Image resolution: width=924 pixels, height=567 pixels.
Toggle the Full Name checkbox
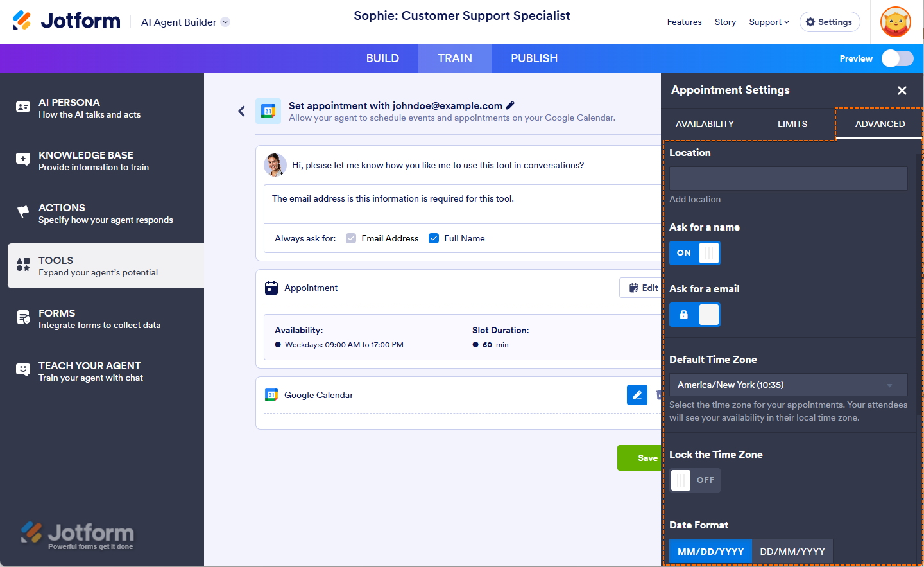coord(434,238)
